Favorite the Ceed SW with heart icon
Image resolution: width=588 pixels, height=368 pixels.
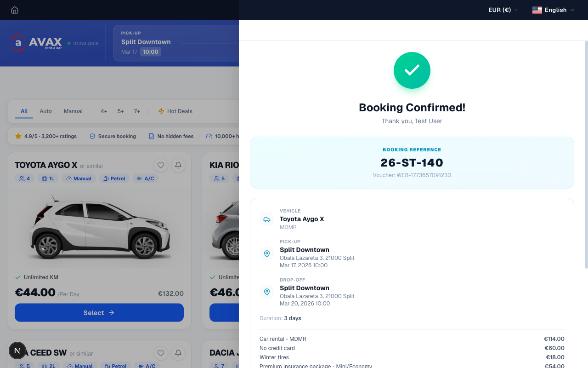pyautogui.click(x=161, y=353)
